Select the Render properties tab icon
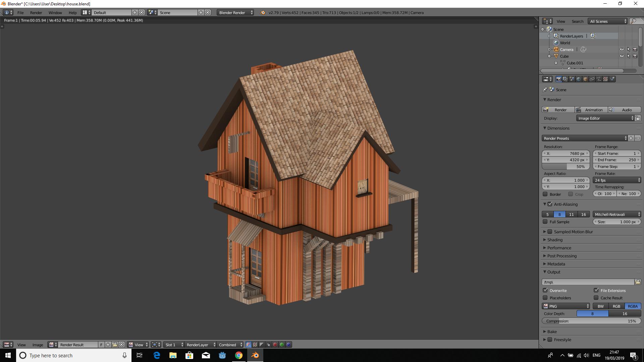 [558, 79]
